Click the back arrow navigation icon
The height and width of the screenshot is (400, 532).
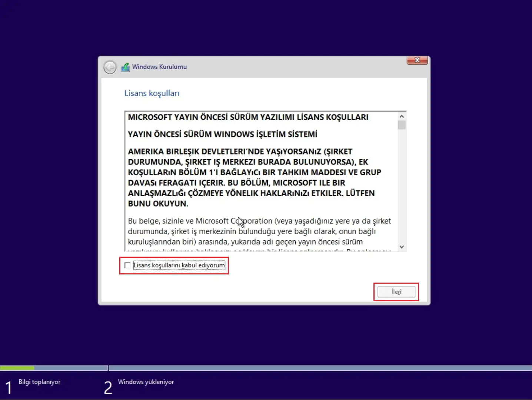[110, 67]
